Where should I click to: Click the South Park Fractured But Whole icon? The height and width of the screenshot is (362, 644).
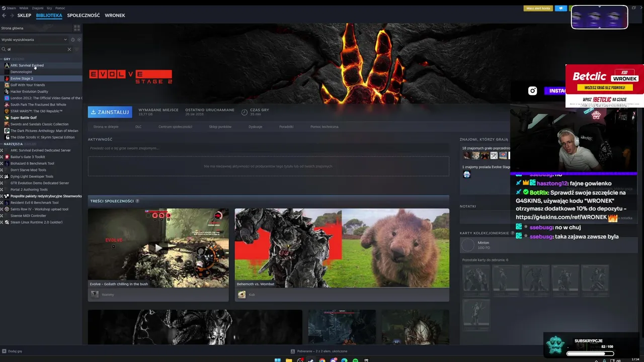tap(7, 105)
